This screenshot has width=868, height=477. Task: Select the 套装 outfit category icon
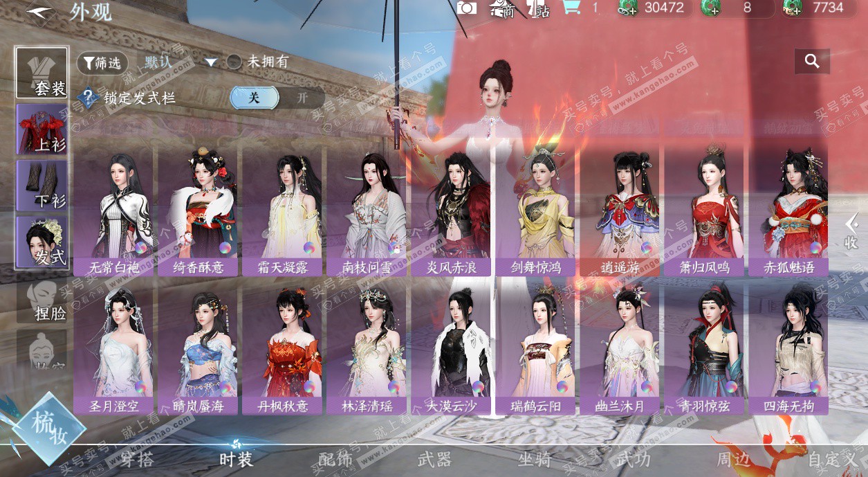[42, 73]
